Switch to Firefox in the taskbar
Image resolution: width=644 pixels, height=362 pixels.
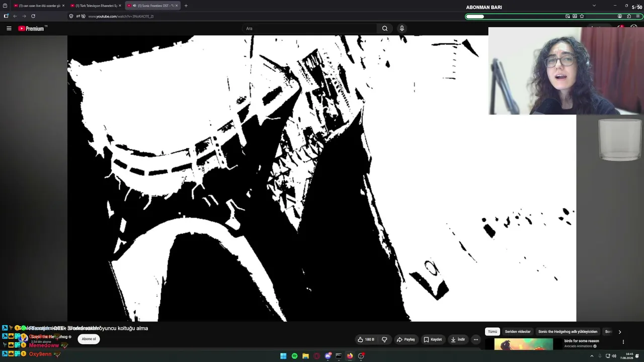[350, 356]
